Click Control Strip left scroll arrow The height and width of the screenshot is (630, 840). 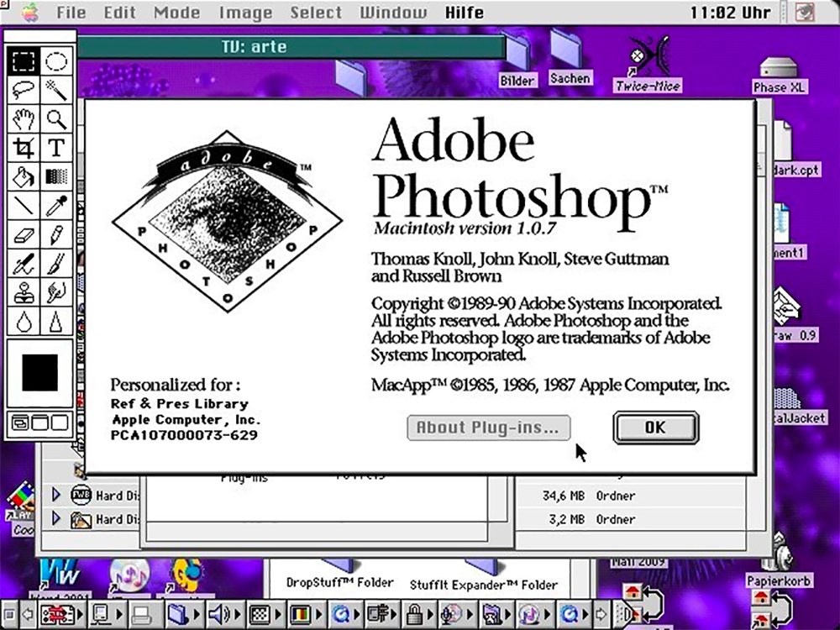(28, 614)
